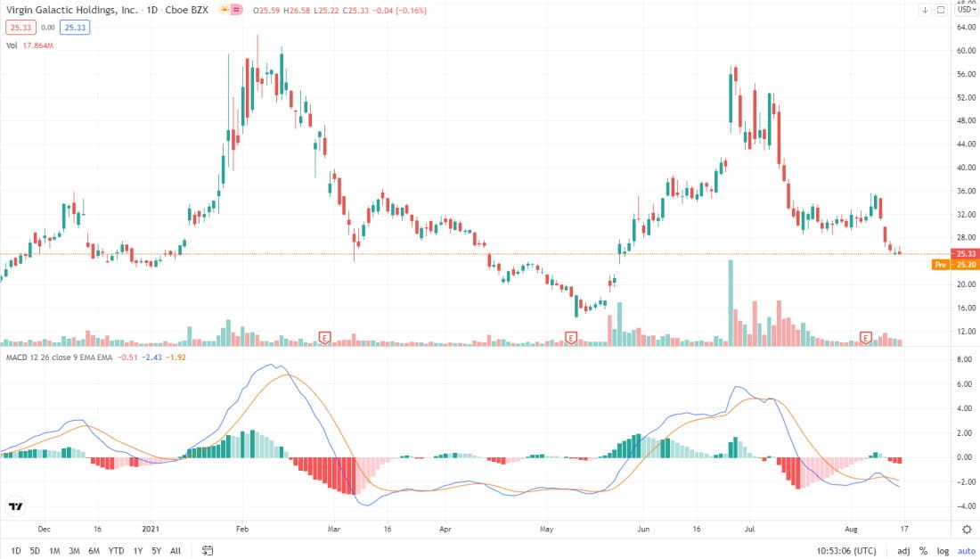Open chart settings gear icon
Image resolution: width=980 pixels, height=559 pixels.
(967, 530)
